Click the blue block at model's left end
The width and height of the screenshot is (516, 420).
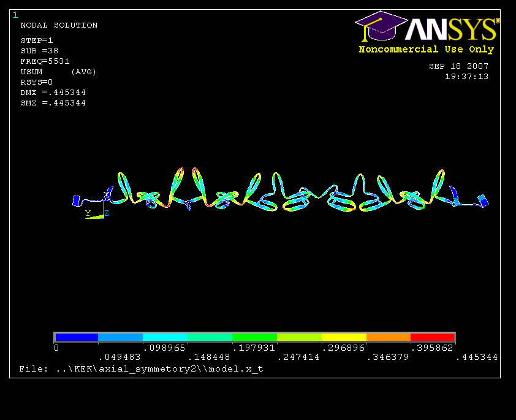tap(76, 200)
